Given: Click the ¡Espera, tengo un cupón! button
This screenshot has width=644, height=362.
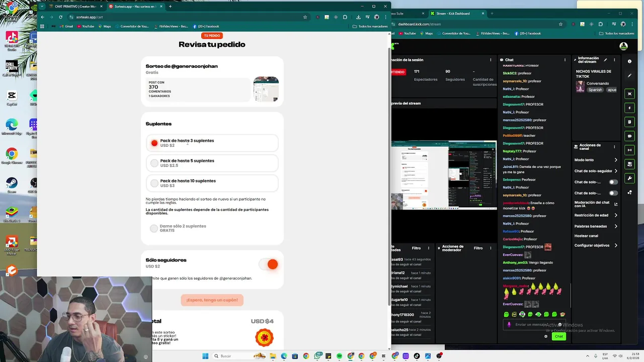Looking at the screenshot, I should [x=212, y=300].
